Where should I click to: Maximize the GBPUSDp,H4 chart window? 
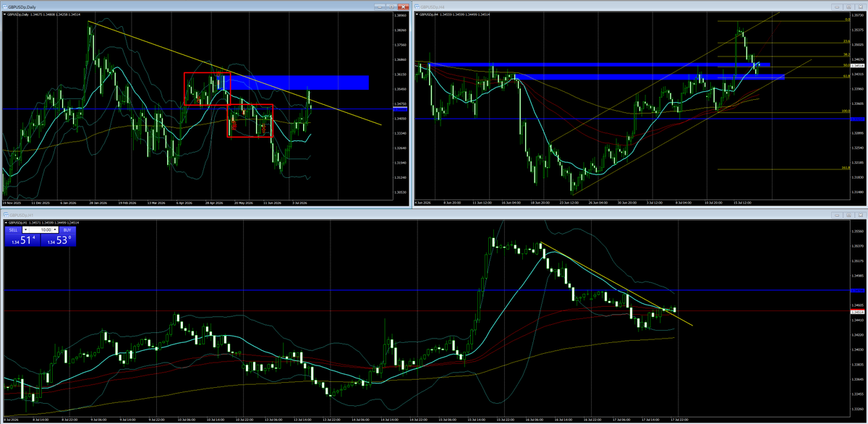[848, 7]
